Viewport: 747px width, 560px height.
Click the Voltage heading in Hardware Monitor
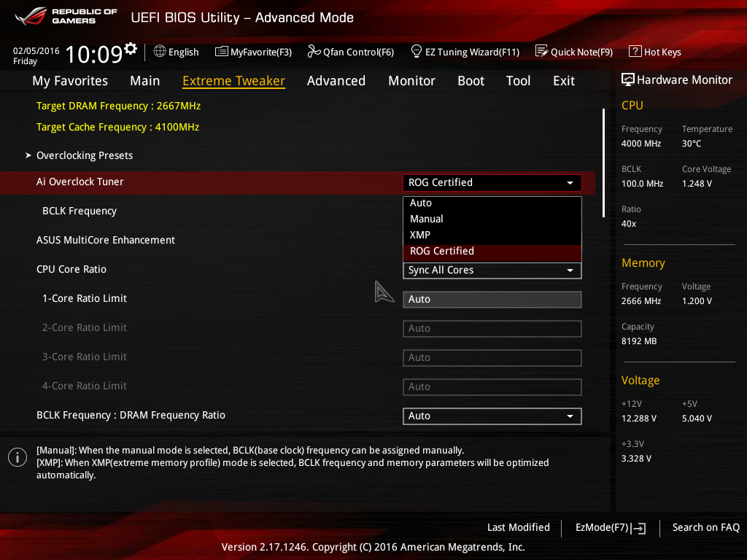click(640, 381)
